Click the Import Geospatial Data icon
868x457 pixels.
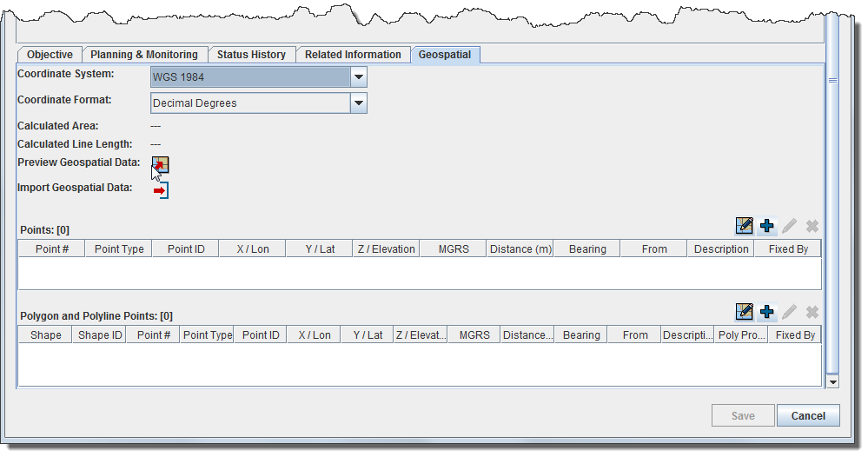click(161, 190)
